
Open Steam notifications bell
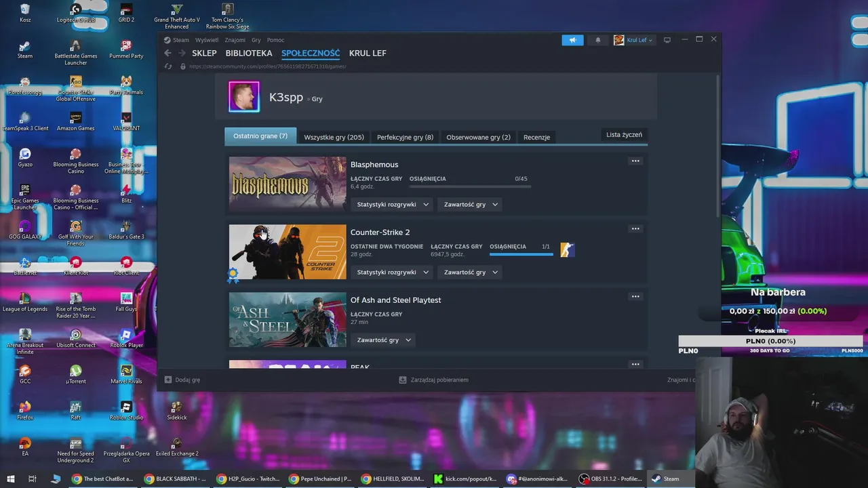click(597, 40)
